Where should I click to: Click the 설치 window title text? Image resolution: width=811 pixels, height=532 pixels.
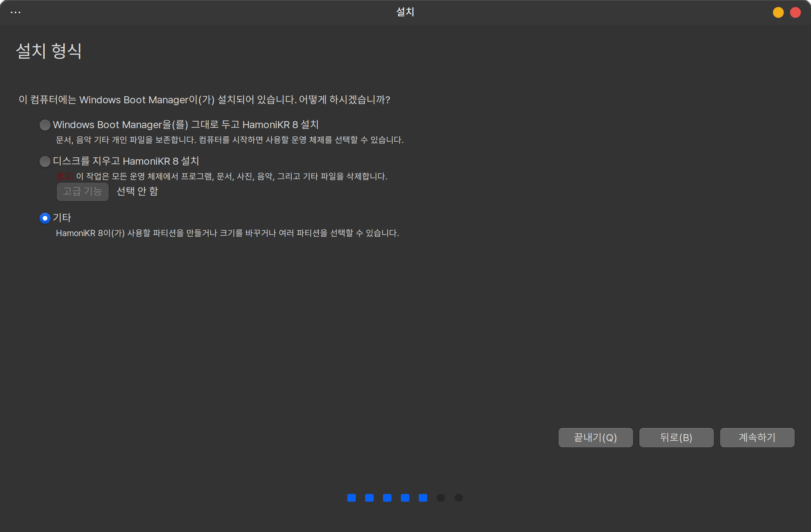[405, 12]
